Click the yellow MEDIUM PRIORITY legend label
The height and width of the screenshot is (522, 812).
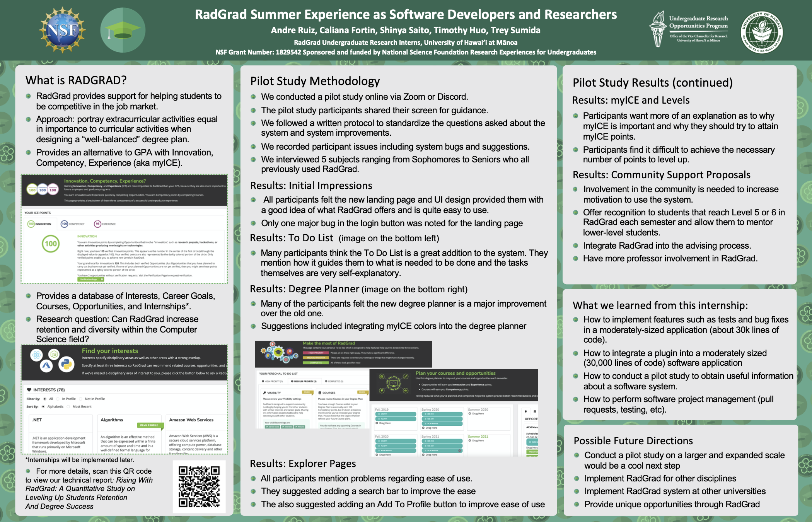(x=316, y=358)
